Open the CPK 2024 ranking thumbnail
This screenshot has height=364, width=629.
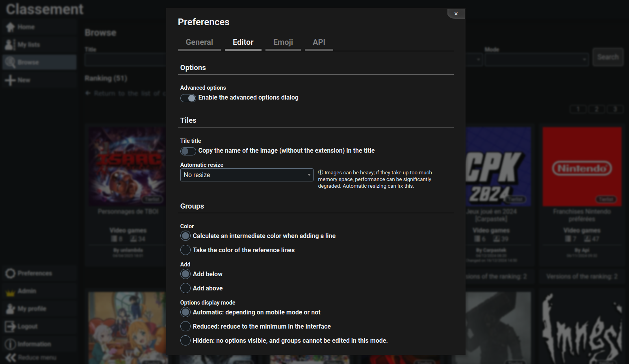tap(498, 166)
